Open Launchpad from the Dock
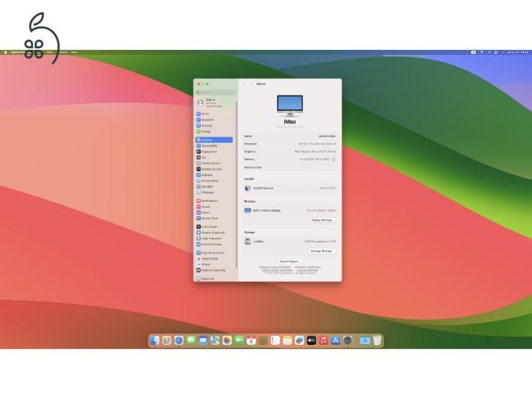The image size is (532, 399). [x=166, y=340]
